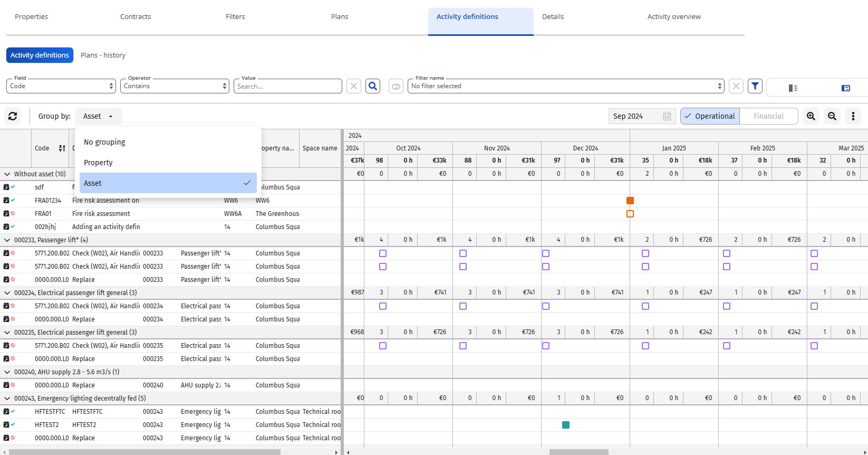Open the Operator dropdown showing Contains
This screenshot has height=455, width=868.
(175, 86)
